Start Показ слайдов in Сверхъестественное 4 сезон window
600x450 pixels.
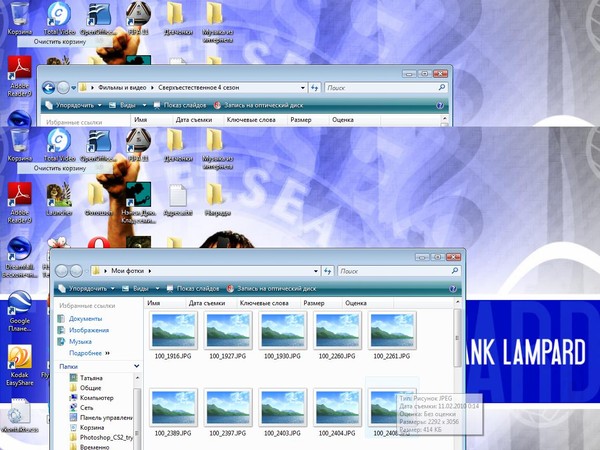(x=180, y=105)
